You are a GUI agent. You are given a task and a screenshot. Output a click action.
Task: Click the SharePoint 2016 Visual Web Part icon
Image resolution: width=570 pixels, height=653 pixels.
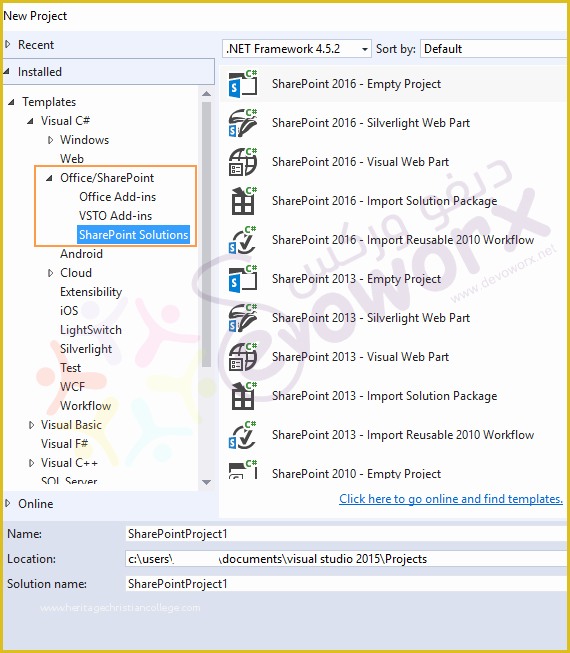[243, 162]
